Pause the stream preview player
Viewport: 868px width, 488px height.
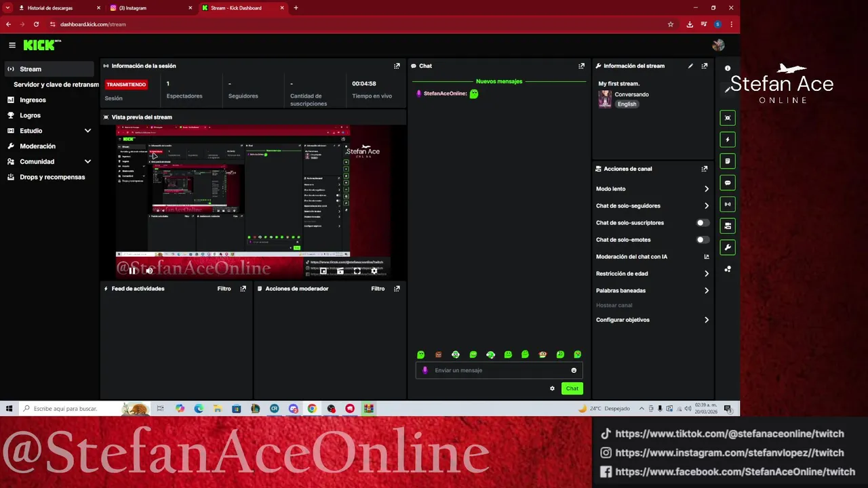tap(132, 271)
